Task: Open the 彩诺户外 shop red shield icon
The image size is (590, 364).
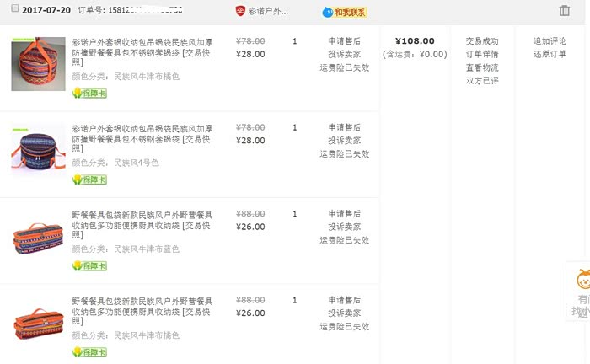Action: tap(240, 11)
